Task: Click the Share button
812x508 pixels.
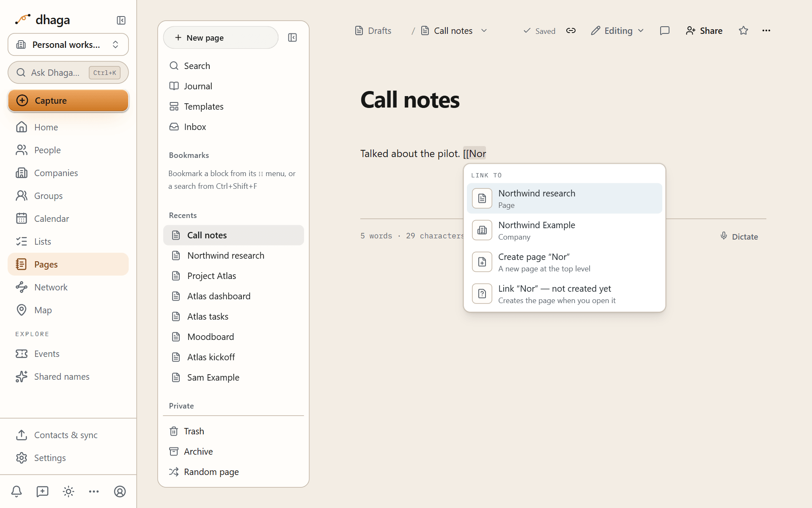Action: (704, 30)
